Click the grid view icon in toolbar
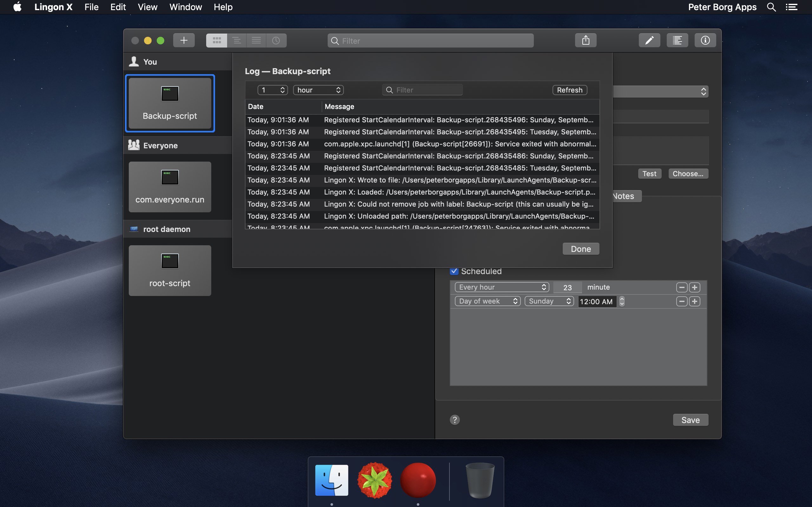This screenshot has width=812, height=507. click(216, 40)
